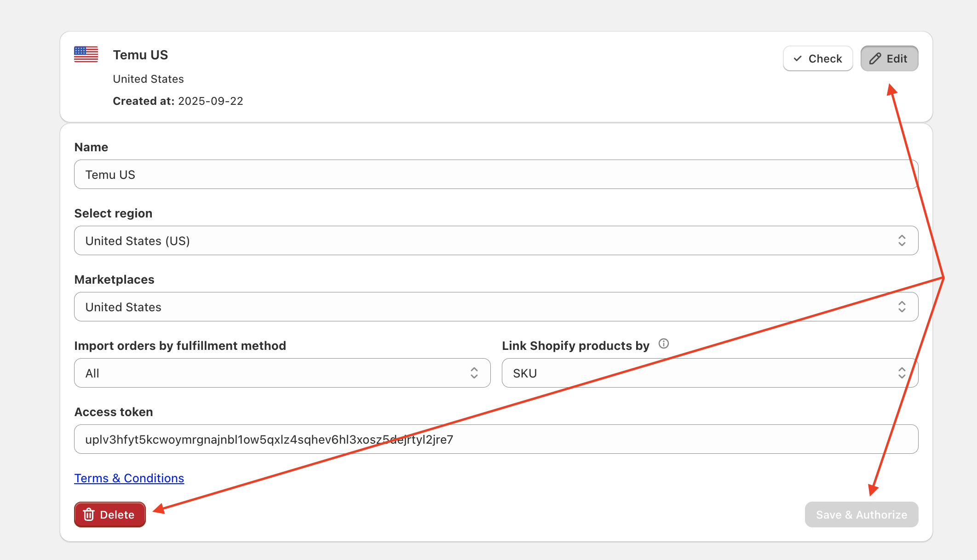Click the checkmark icon in Check button

coord(798,58)
